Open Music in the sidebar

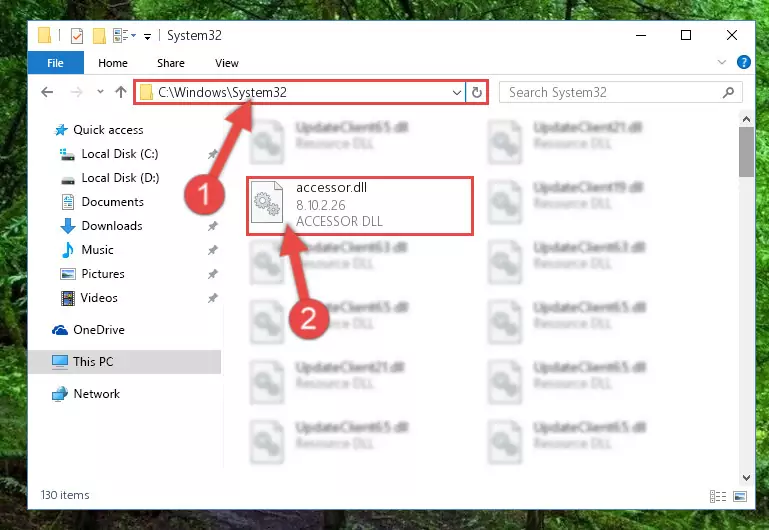tap(97, 250)
